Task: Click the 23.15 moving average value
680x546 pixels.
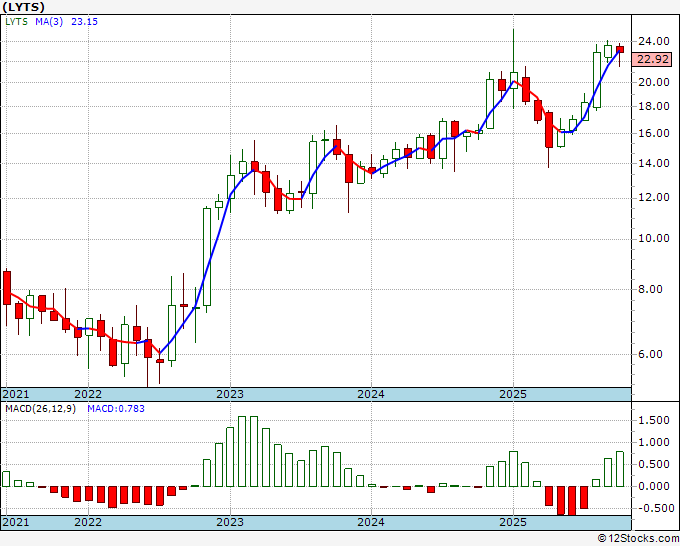Action: pos(85,21)
